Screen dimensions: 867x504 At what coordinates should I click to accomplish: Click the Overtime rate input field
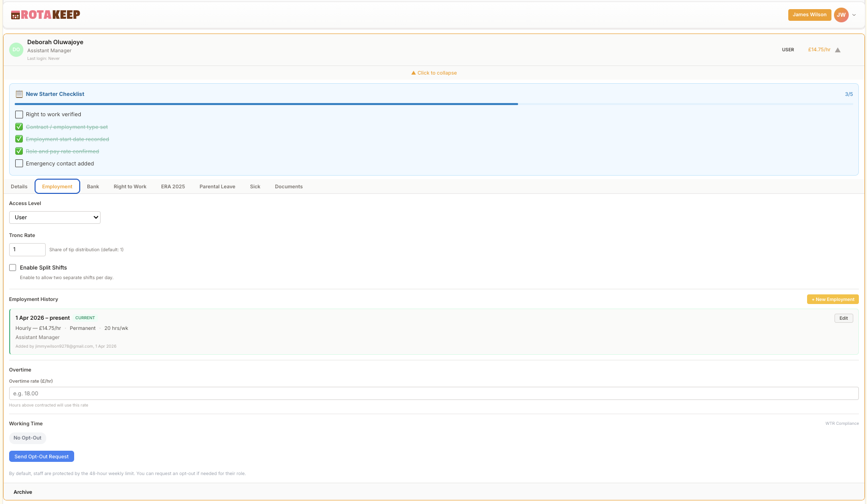(x=434, y=393)
